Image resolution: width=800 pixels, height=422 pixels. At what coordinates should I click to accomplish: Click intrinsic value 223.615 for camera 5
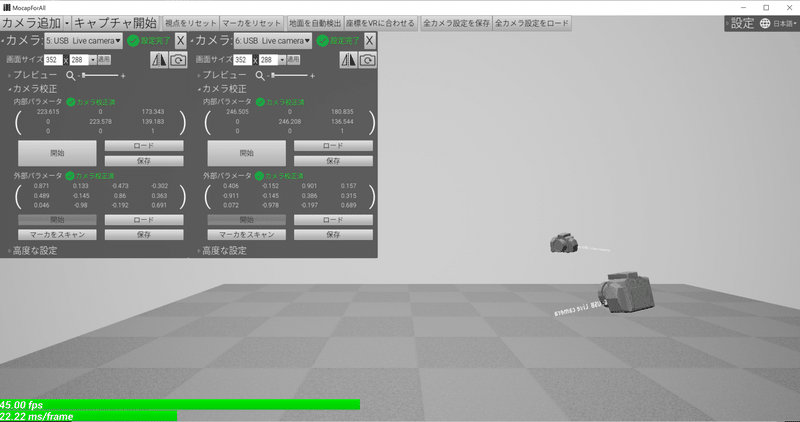coord(48,112)
